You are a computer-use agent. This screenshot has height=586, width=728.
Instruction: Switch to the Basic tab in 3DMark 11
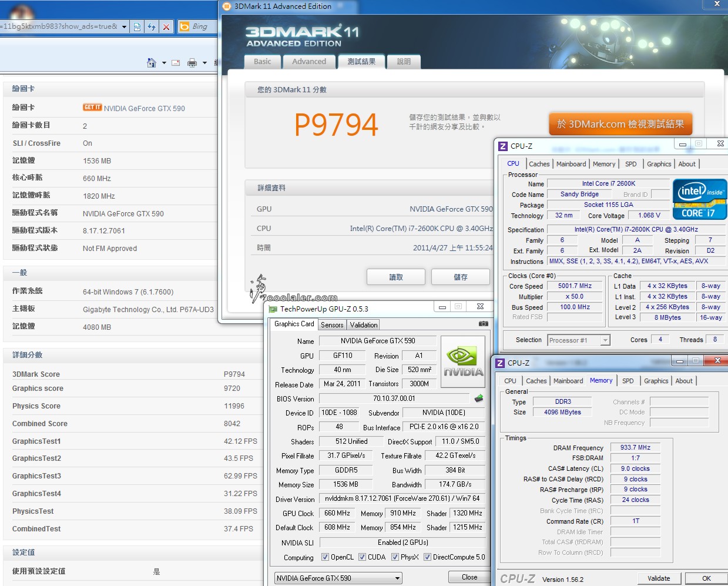pyautogui.click(x=262, y=62)
